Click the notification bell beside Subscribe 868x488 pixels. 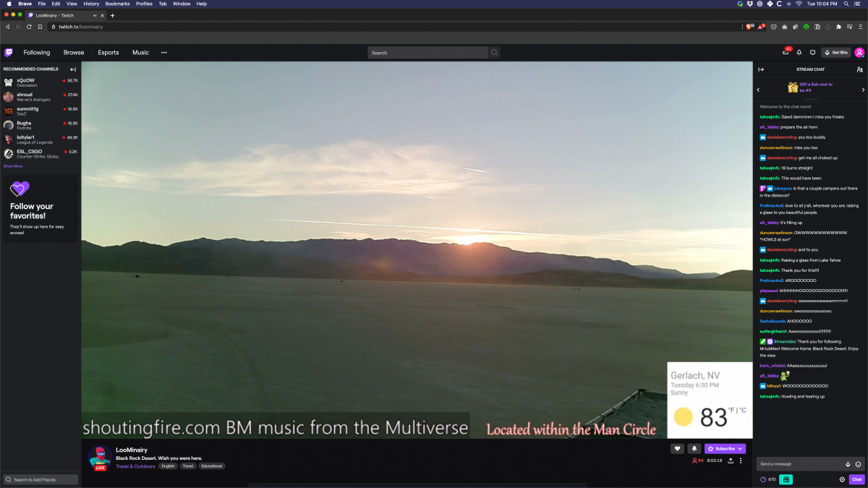(x=694, y=448)
